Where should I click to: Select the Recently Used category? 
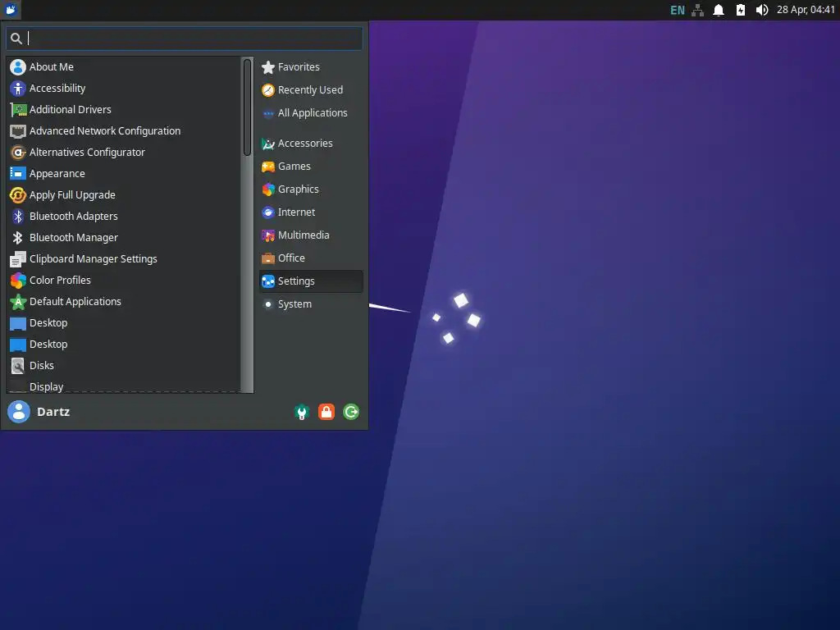point(311,90)
